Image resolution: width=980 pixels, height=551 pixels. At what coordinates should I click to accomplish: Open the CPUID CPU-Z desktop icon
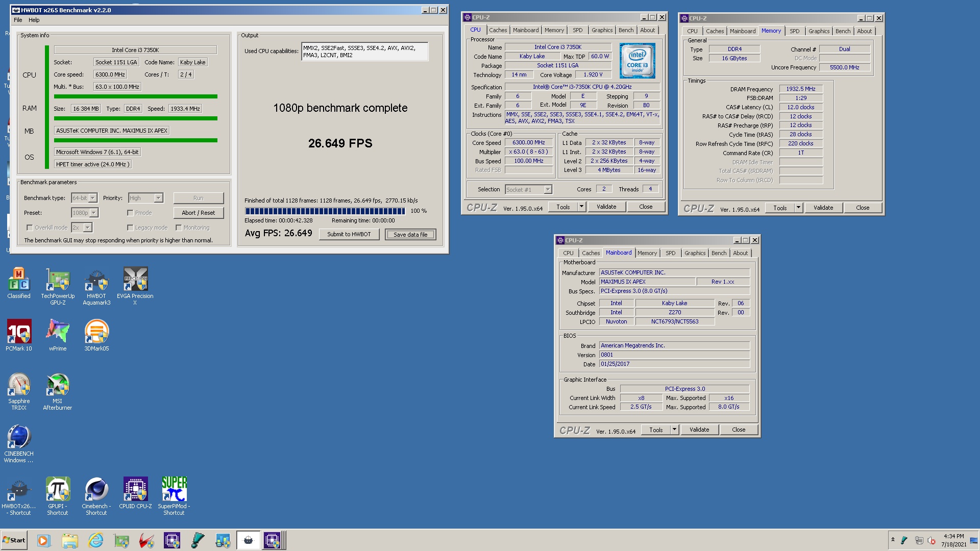click(135, 493)
